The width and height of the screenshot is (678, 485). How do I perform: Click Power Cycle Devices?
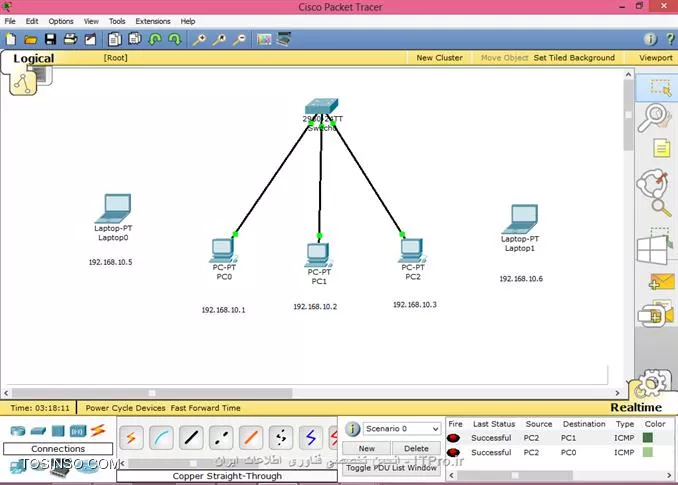click(x=125, y=408)
